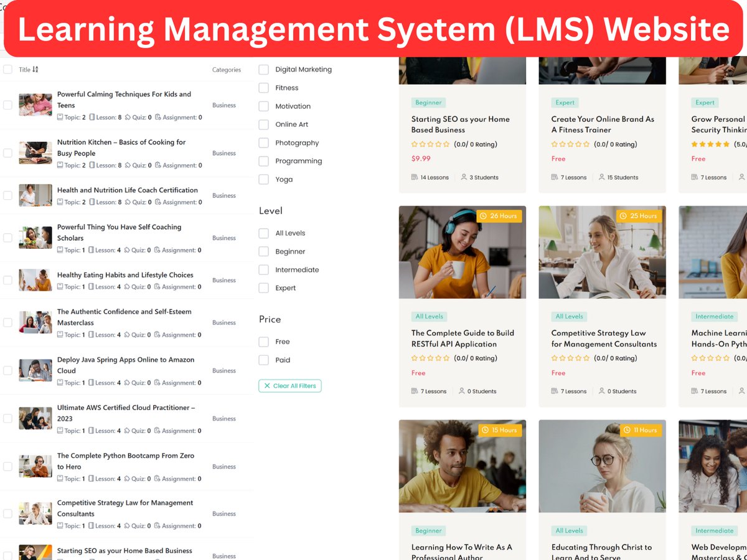Viewport: 747px width, 560px height.
Task: Click star rating on Starting SEO card
Action: [x=430, y=144]
